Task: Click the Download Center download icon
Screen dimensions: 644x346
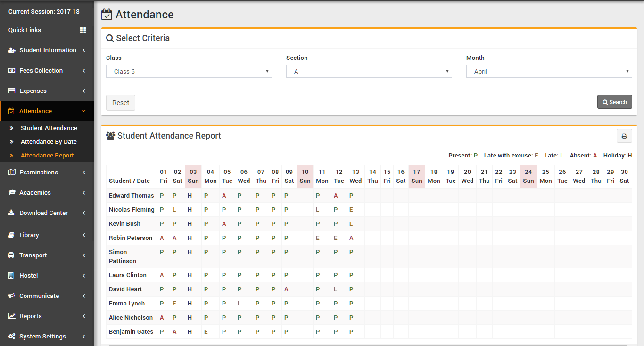Action: [x=12, y=213]
